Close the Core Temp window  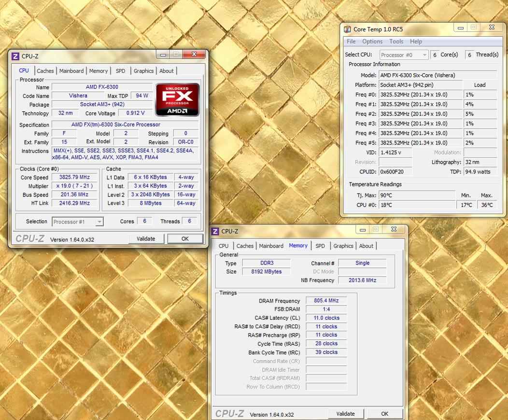click(x=492, y=27)
